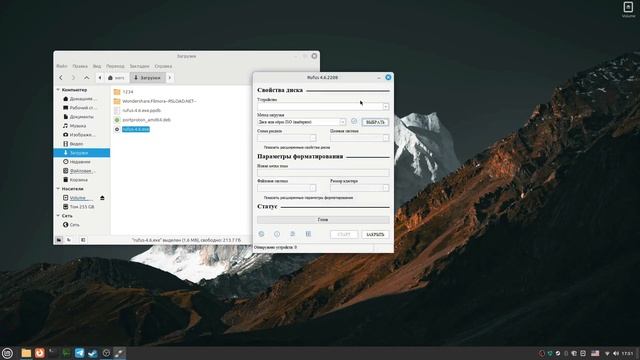Open Volume desktop icon
640x360 pixels.
[628, 9]
